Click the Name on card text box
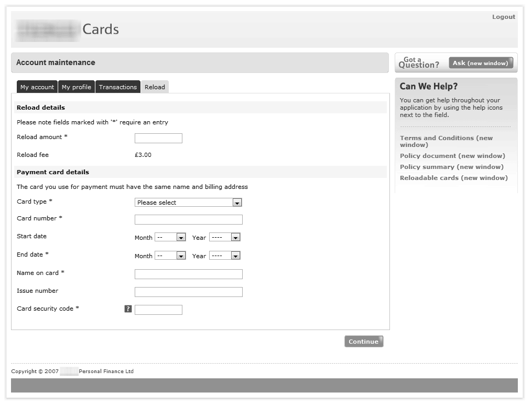Viewport: 532px width, 403px height. click(189, 274)
